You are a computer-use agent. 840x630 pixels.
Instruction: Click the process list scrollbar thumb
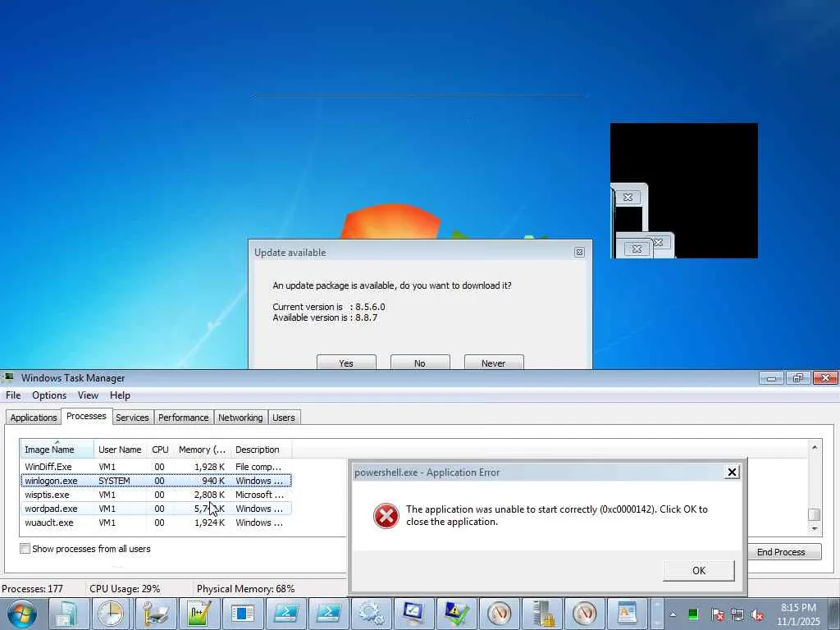[815, 514]
